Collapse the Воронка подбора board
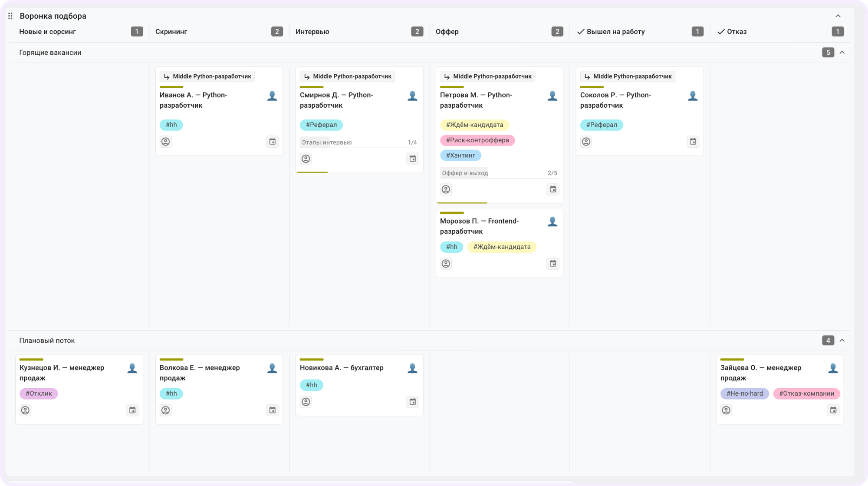The image size is (868, 486). click(838, 16)
